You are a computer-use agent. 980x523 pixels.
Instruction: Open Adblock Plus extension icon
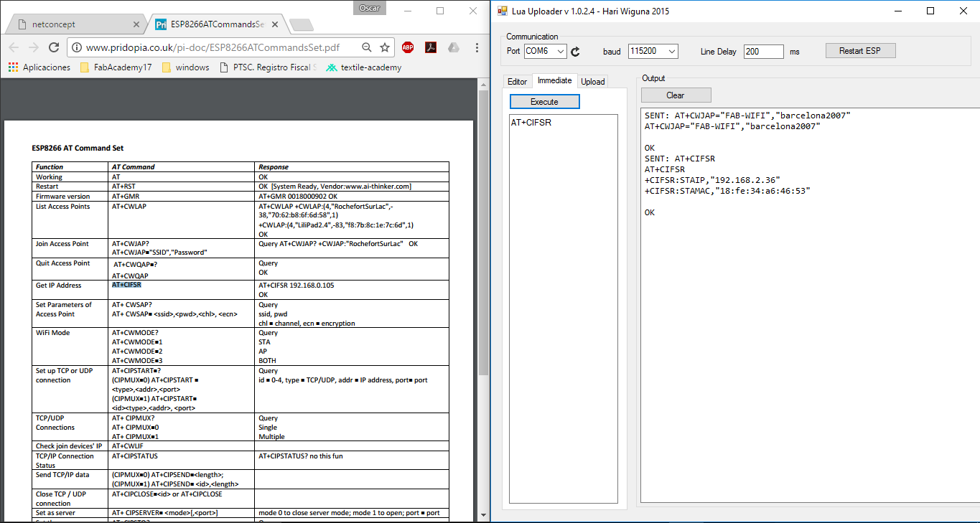point(408,47)
